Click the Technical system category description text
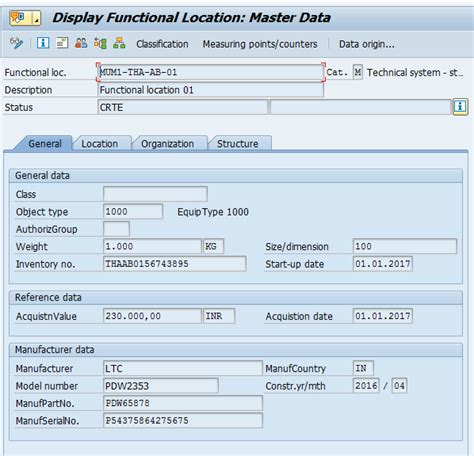The width and height of the screenshot is (474, 456). (415, 72)
